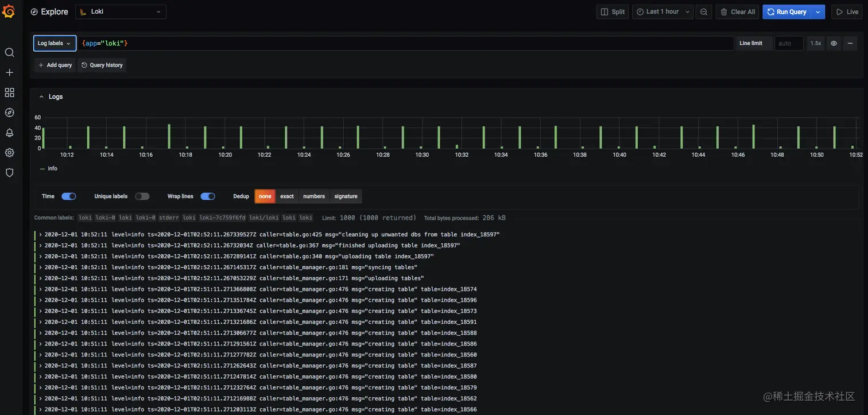Open the Run Query interval dropdown arrow
Image resolution: width=868 pixels, height=415 pixels.
coord(818,11)
